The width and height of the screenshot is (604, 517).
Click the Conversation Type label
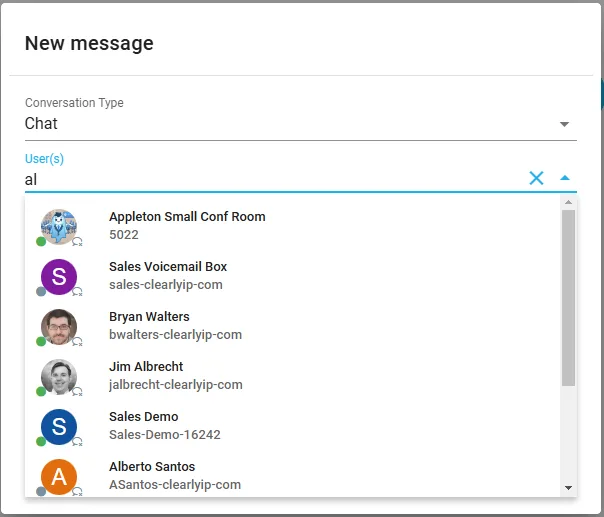click(74, 103)
